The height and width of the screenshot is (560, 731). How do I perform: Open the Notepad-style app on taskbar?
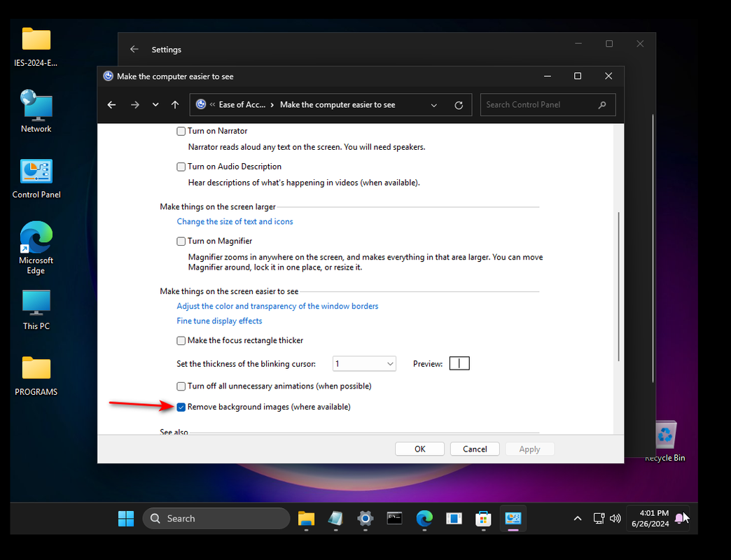click(335, 519)
